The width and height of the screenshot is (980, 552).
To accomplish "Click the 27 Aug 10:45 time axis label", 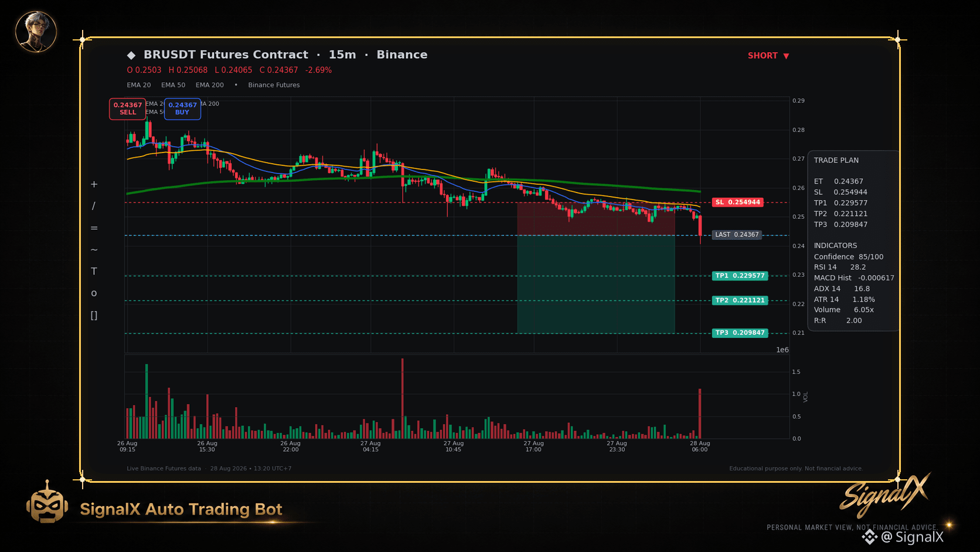I will tap(454, 446).
